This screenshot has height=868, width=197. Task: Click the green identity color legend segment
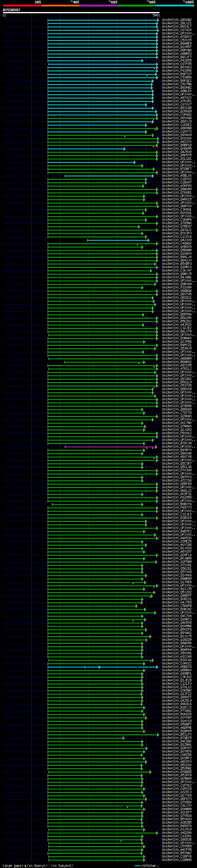point(137,6)
